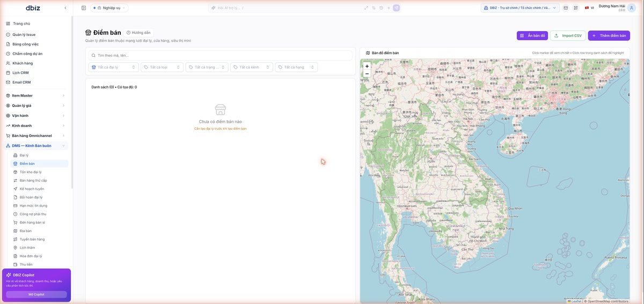
Task: Click the AI send button icon
Action: (x=397, y=8)
